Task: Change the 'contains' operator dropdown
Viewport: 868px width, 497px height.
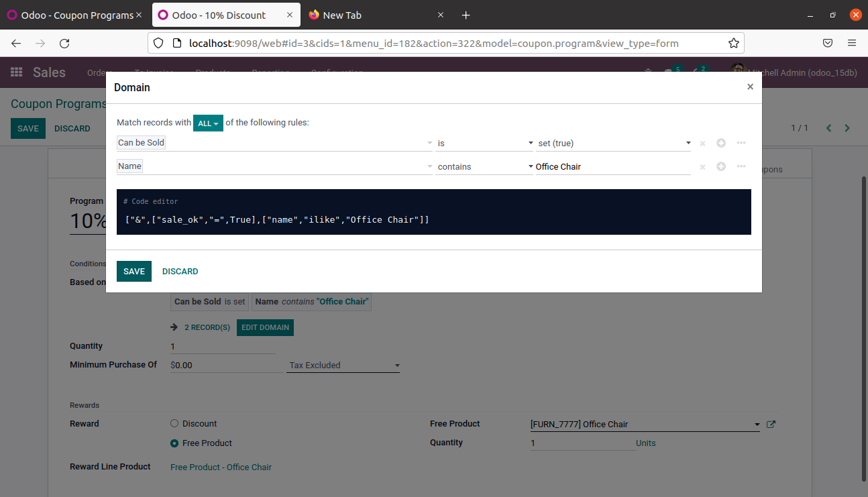Action: tap(484, 166)
